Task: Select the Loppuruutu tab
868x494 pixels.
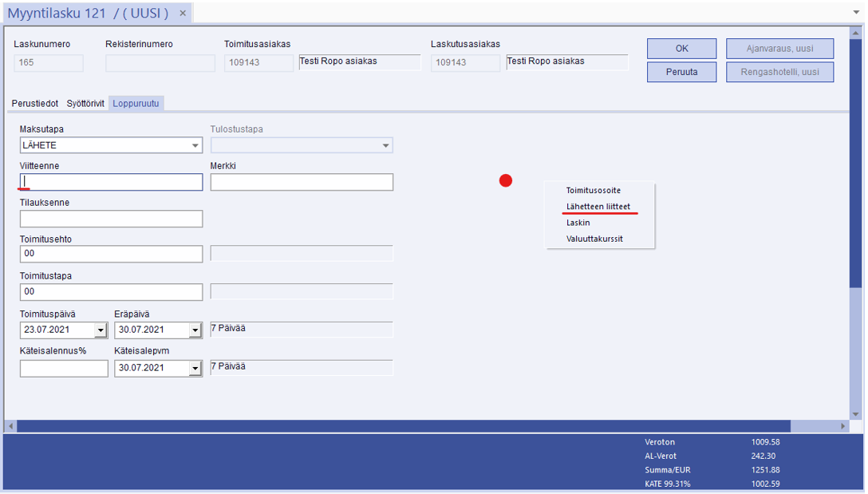Action: click(136, 104)
